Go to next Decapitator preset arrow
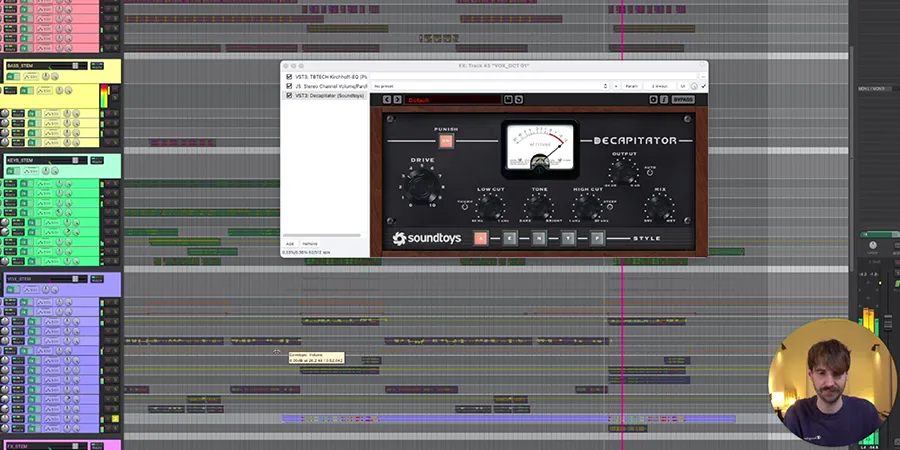The width and height of the screenshot is (900, 450). pos(397,100)
